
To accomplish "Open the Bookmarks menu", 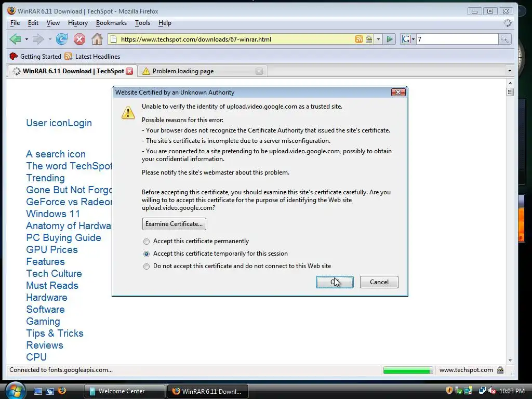I will [x=111, y=23].
